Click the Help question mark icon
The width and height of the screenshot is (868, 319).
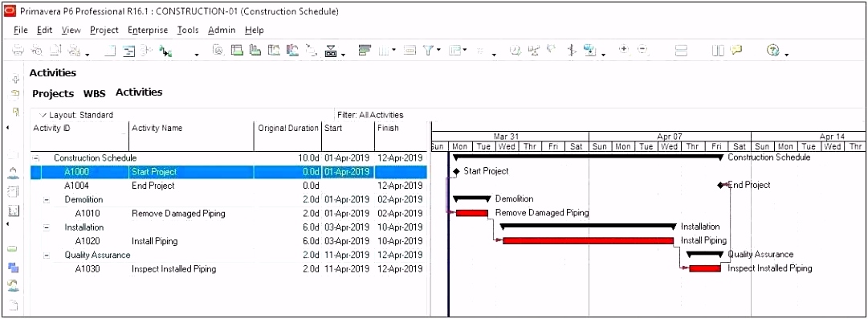pos(772,51)
